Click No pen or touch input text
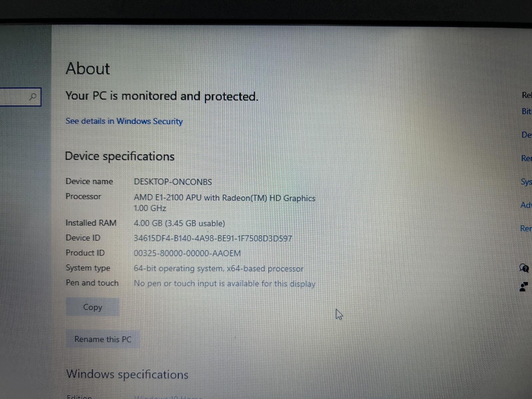 (x=224, y=284)
